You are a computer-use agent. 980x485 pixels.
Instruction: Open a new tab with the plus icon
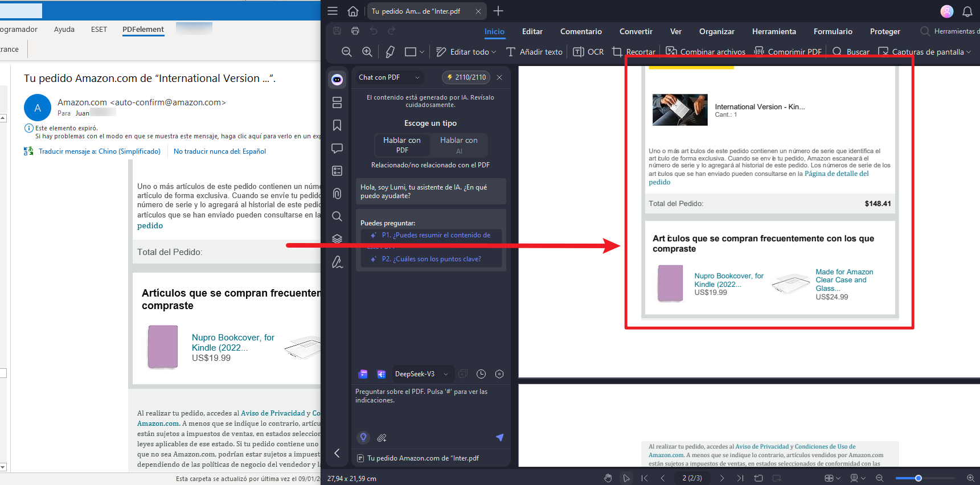coord(498,11)
